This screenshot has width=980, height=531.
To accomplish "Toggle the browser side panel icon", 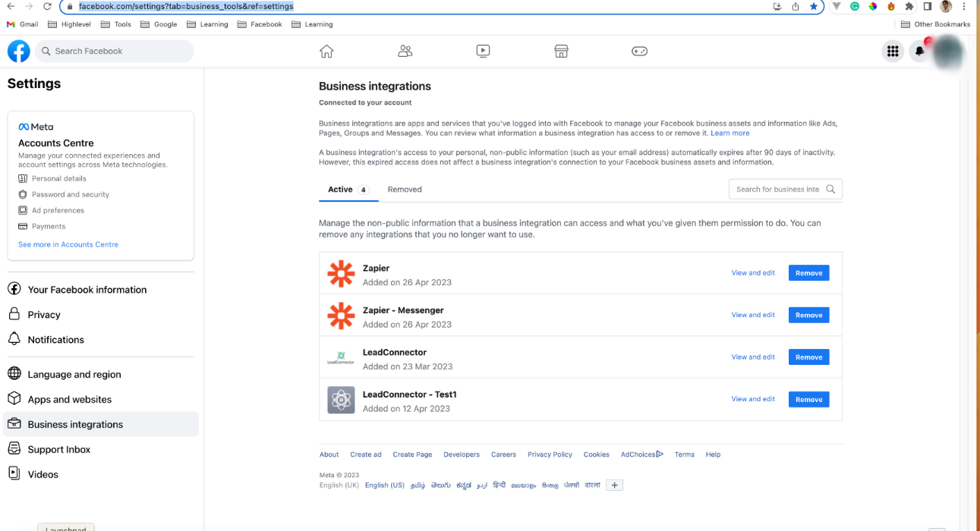I will tap(928, 6).
